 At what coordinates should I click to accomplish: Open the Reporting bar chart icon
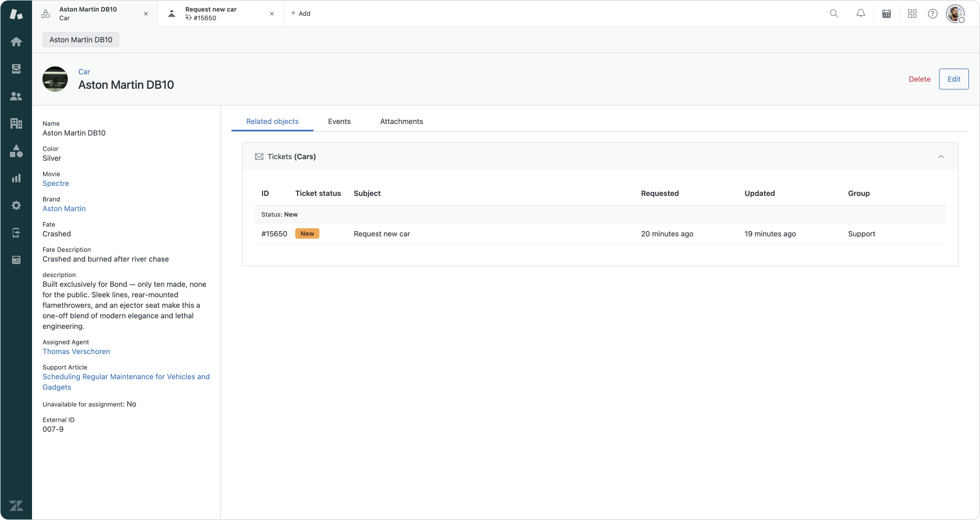click(x=16, y=178)
